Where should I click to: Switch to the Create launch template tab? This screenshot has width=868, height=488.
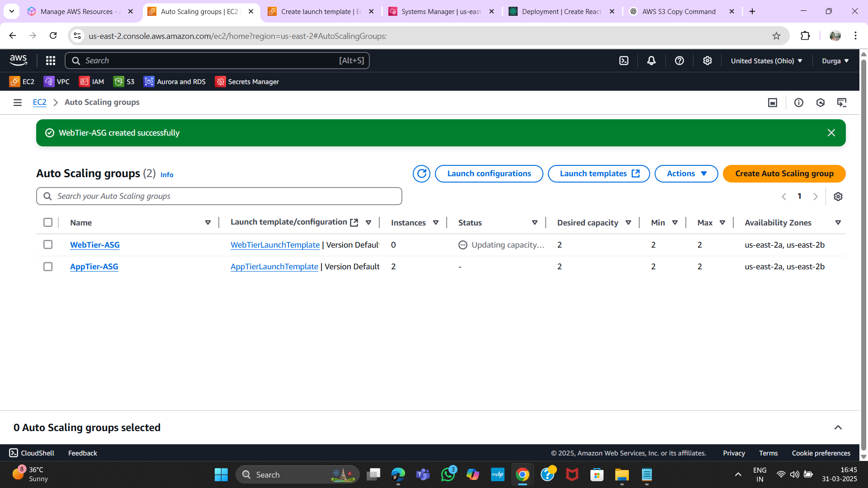point(322,12)
